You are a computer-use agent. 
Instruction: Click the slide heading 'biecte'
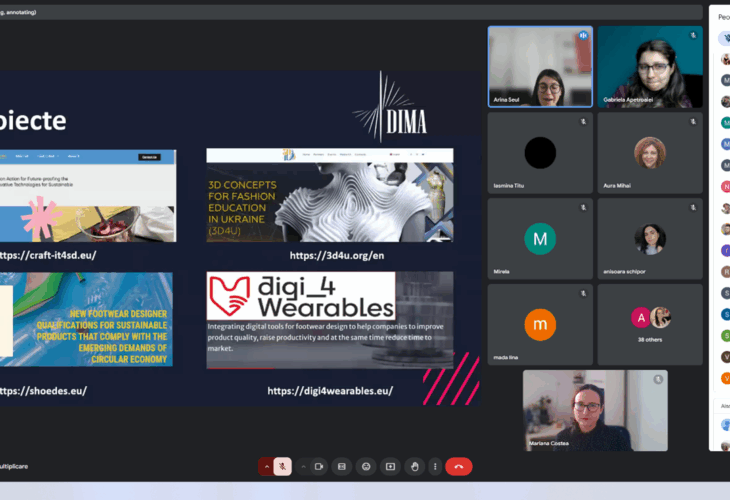tap(33, 121)
